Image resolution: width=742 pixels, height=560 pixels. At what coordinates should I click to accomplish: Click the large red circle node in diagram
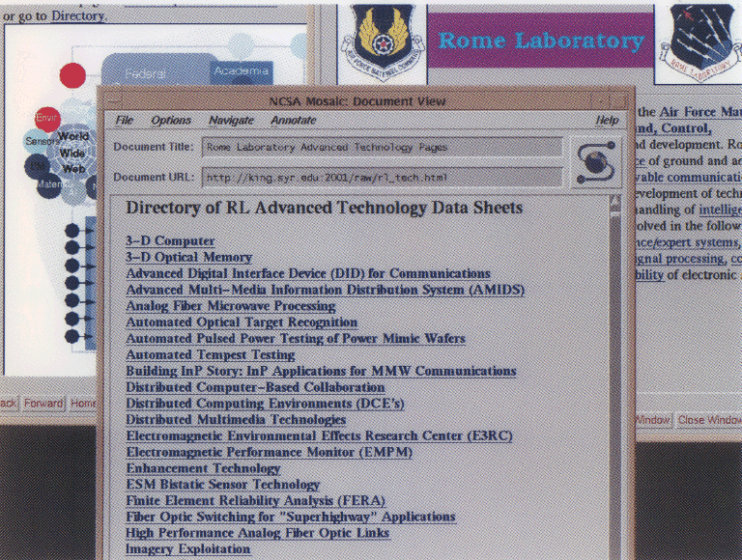72,75
